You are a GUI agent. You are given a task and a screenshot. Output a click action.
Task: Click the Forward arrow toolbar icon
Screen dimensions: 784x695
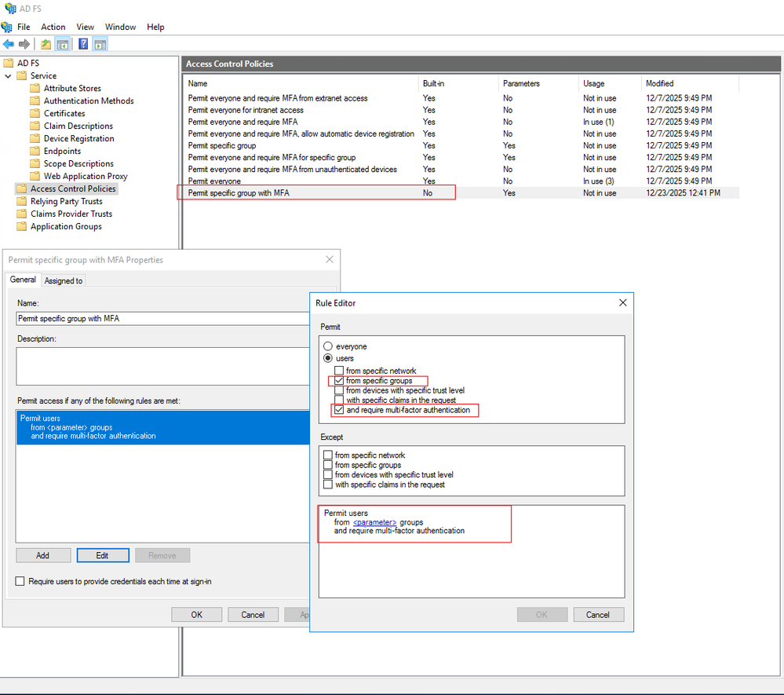[24, 45]
